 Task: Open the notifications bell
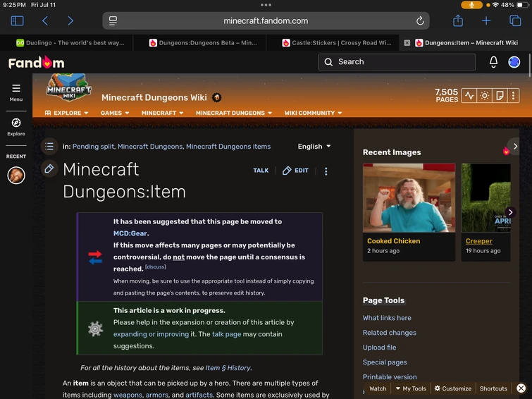click(x=493, y=62)
